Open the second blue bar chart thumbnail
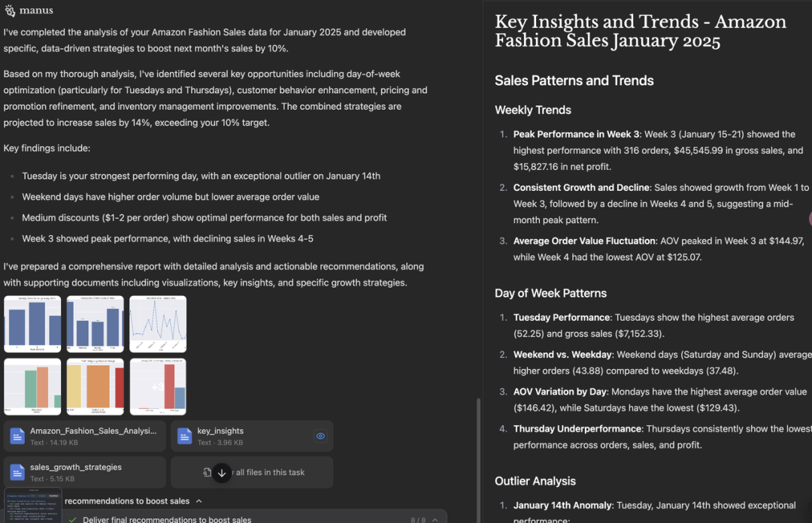 (x=95, y=324)
